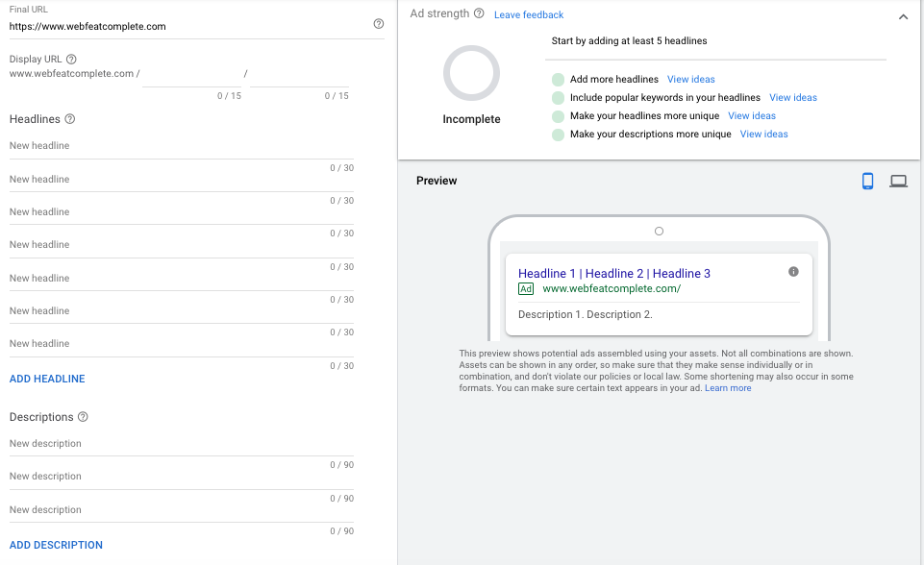The width and height of the screenshot is (924, 565).
Task: Click the ADD HEADLINE button
Action: 47,379
